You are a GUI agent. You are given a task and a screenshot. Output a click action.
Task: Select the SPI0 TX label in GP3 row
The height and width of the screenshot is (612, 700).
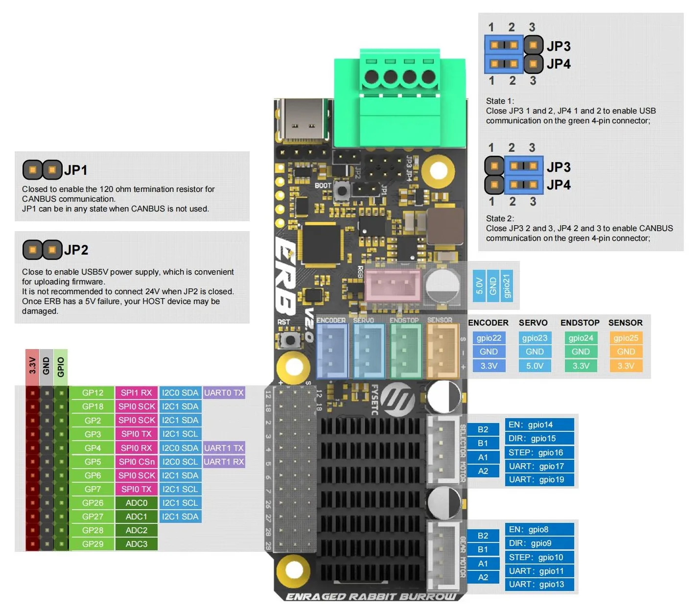pyautogui.click(x=136, y=434)
